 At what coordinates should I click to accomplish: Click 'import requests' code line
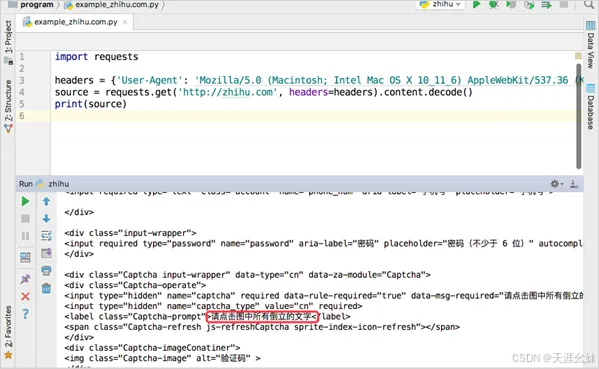pyautogui.click(x=96, y=57)
